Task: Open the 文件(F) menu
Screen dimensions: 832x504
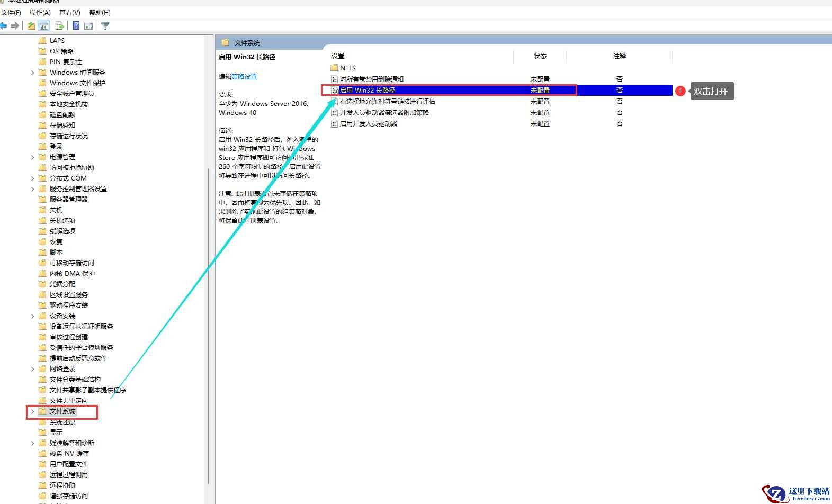Action: [x=11, y=12]
